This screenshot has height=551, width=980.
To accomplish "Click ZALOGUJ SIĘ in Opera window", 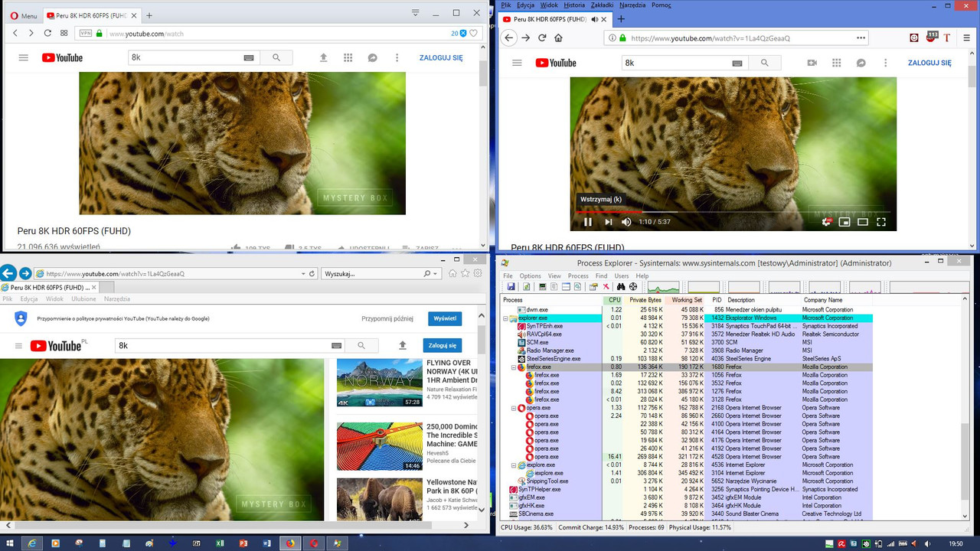I will click(441, 57).
